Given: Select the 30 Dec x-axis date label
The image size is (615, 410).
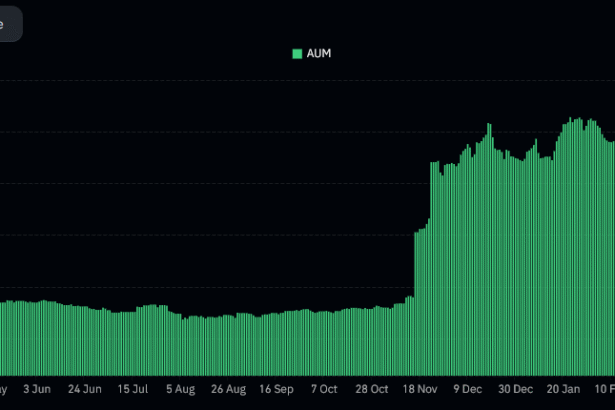Looking at the screenshot, I should point(516,389).
